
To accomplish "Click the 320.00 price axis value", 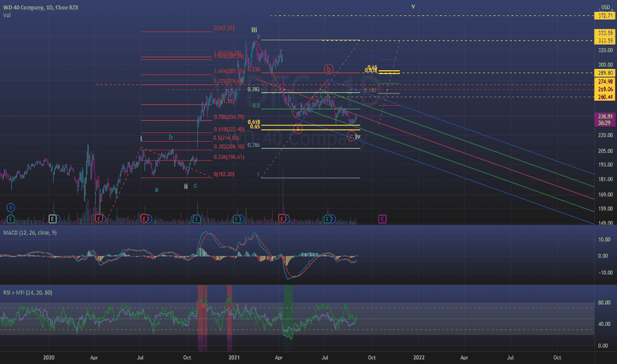I will (605, 50).
